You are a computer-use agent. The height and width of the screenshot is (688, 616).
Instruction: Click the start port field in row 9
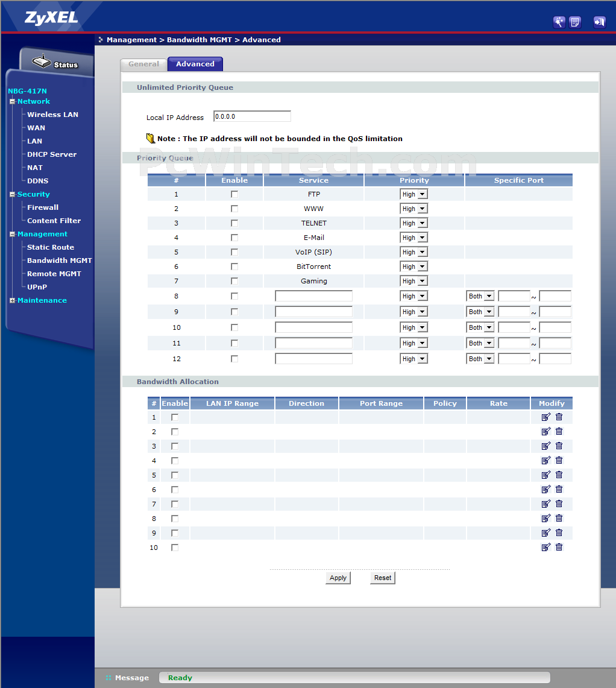pyautogui.click(x=514, y=312)
